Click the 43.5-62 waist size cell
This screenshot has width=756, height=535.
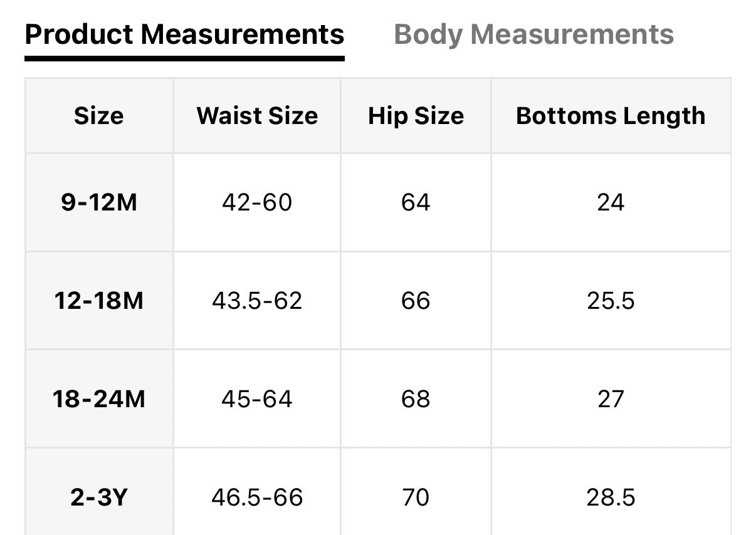[x=257, y=301]
